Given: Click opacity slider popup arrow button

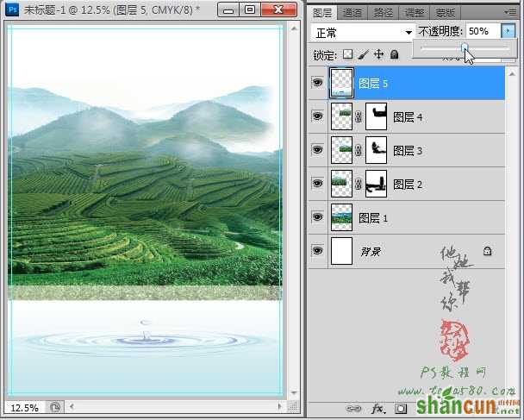Looking at the screenshot, I should [508, 31].
